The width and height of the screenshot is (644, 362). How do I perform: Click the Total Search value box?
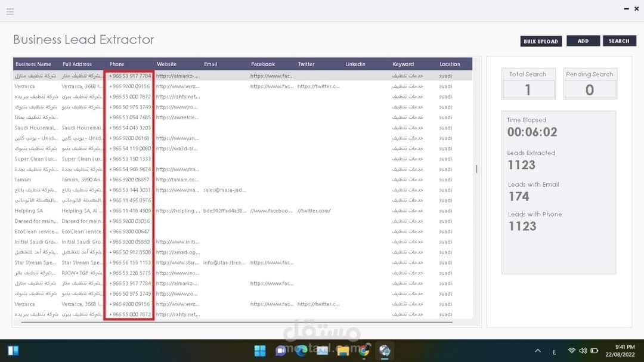pyautogui.click(x=528, y=89)
